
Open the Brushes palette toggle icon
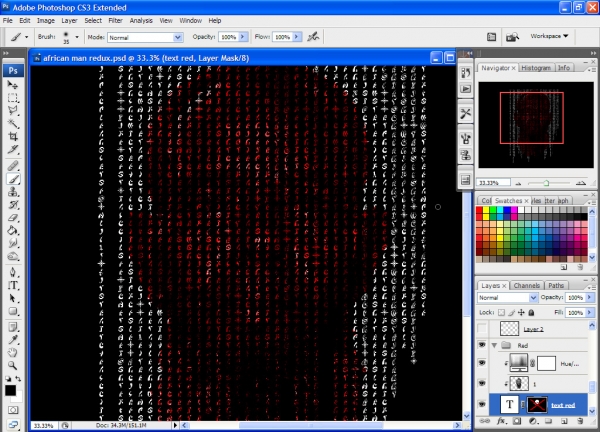click(491, 37)
